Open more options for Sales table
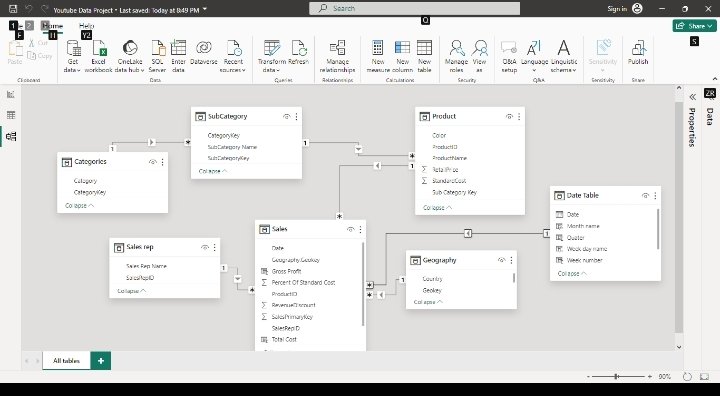The height and width of the screenshot is (396, 720). [360, 229]
